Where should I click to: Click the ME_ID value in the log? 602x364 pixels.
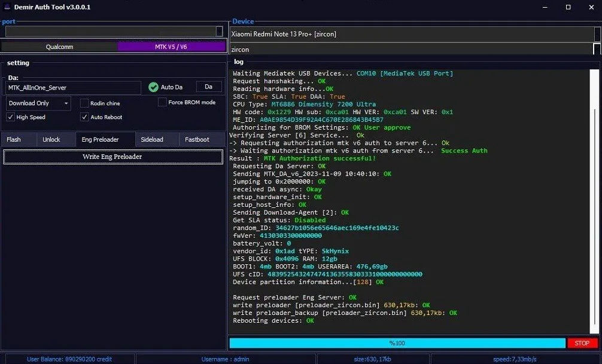point(321,120)
